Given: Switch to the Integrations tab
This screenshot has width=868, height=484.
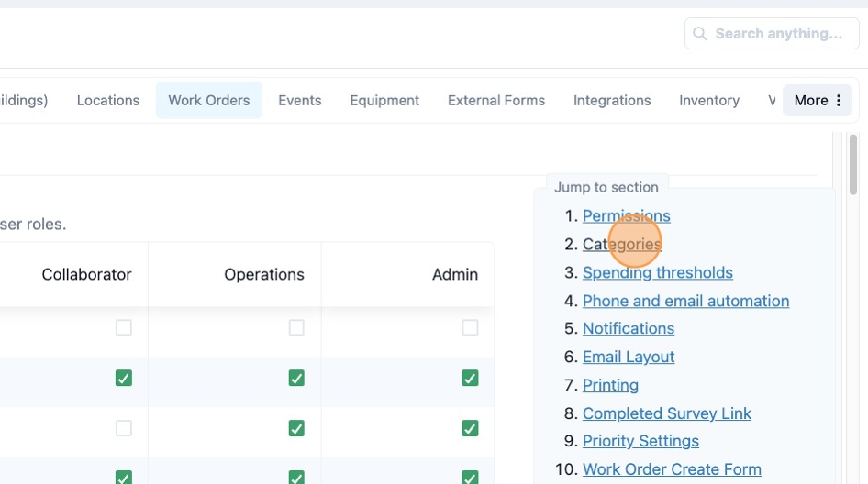Looking at the screenshot, I should (612, 100).
